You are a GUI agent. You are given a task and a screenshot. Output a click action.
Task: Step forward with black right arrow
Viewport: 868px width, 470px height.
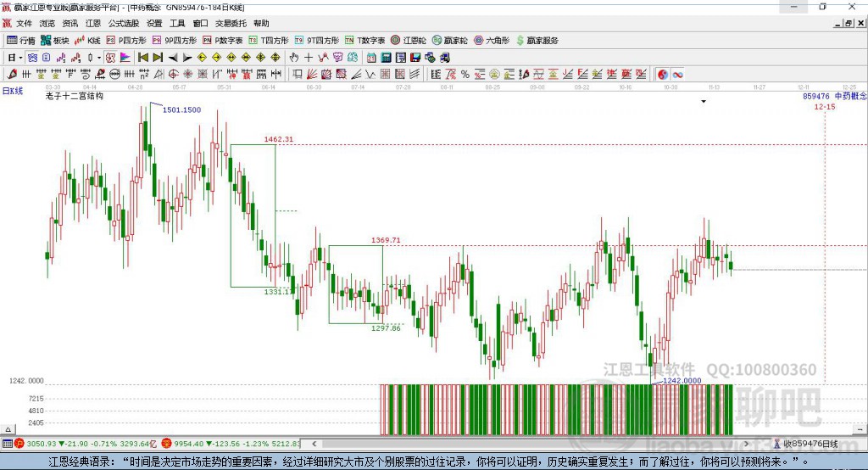click(186, 57)
